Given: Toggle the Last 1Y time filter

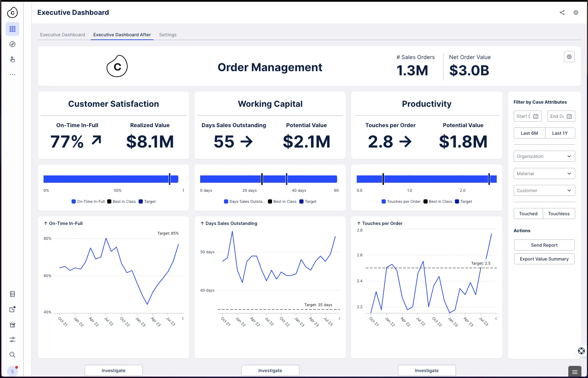Looking at the screenshot, I should (x=560, y=133).
